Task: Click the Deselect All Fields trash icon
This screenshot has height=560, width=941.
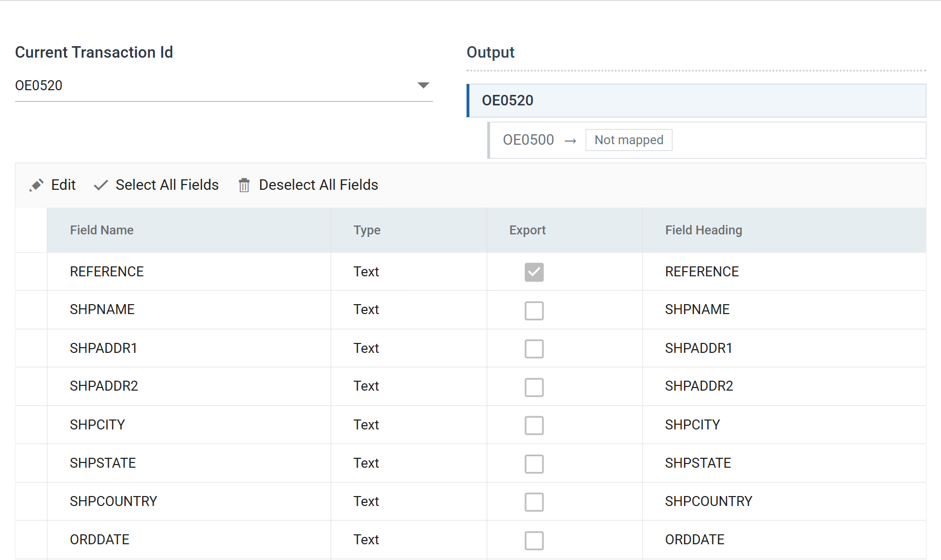Action: click(x=244, y=185)
